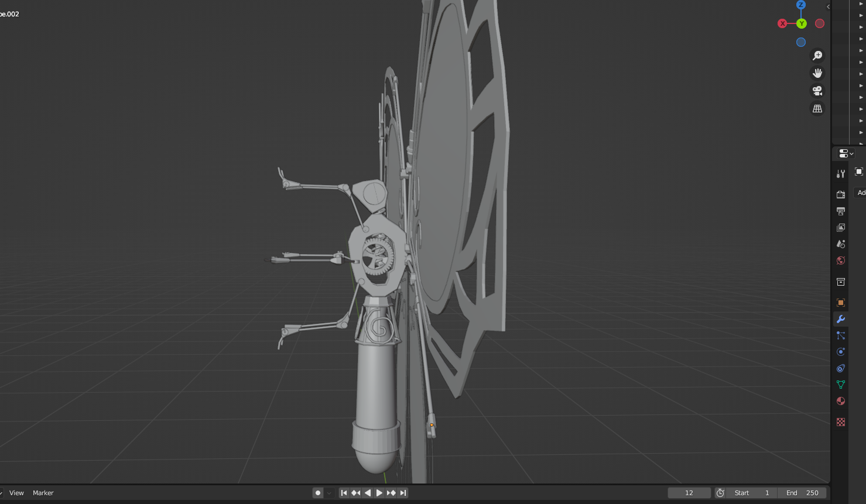Toggle perspective/orthographic grid icon
The height and width of the screenshot is (504, 866).
pyautogui.click(x=817, y=108)
